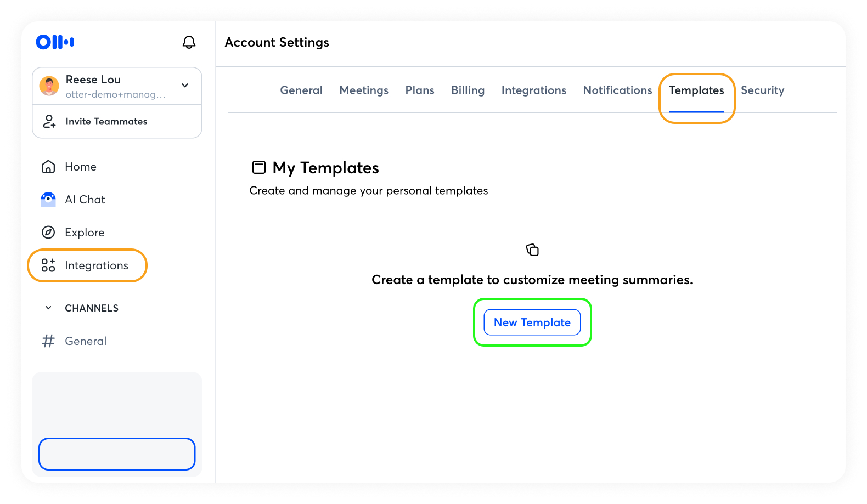
Task: Click the copy icon above template prompt
Action: tap(532, 250)
